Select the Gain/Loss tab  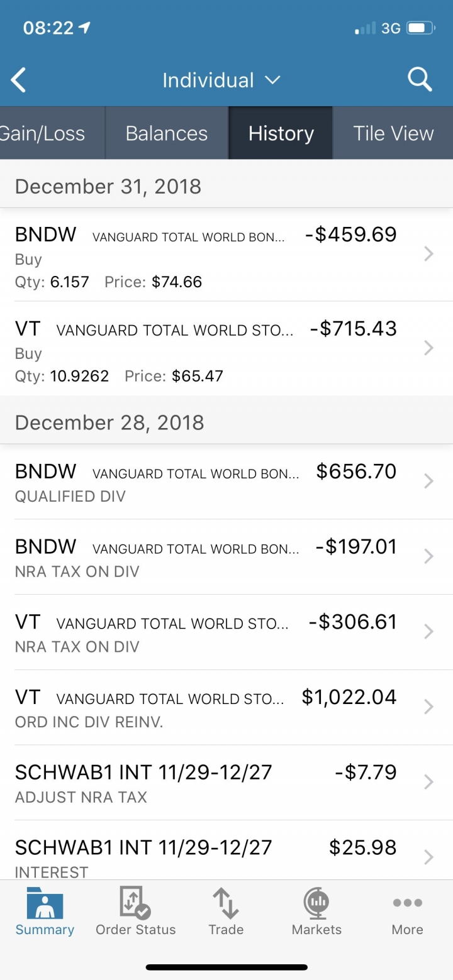pyautogui.click(x=43, y=133)
